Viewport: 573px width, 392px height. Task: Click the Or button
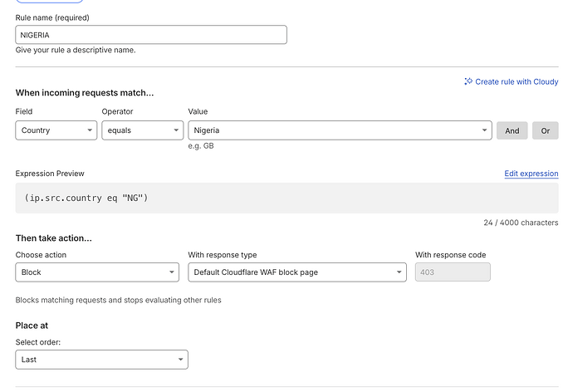coord(546,130)
